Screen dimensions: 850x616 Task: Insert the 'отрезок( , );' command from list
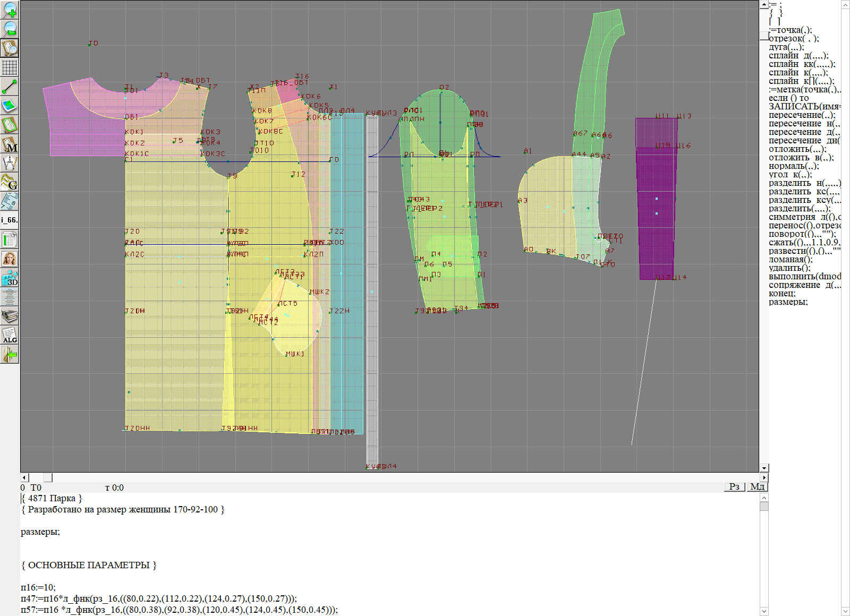click(x=794, y=39)
